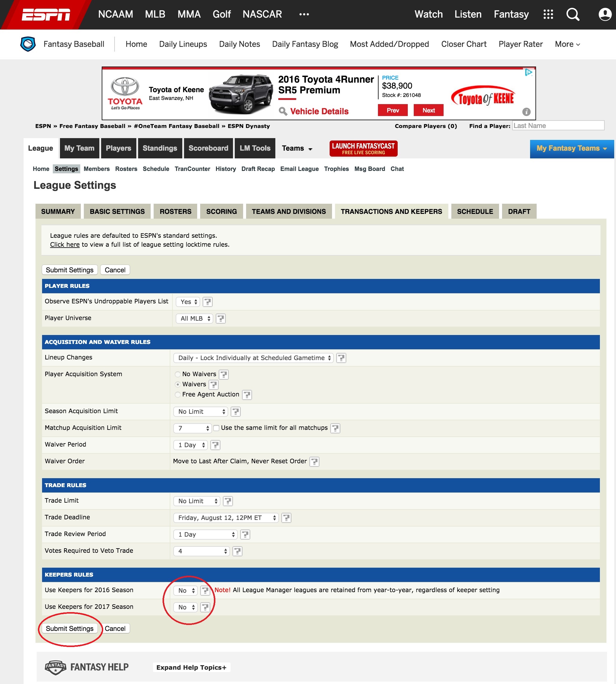Open help for Votes Required to Veto Trade
This screenshot has height=684, width=616.
237,551
